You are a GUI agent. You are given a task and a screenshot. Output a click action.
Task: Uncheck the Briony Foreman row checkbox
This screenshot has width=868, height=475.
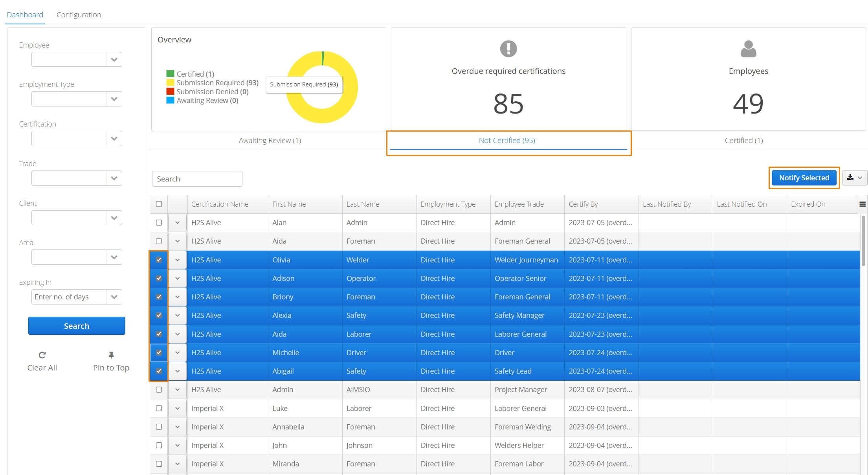159,297
